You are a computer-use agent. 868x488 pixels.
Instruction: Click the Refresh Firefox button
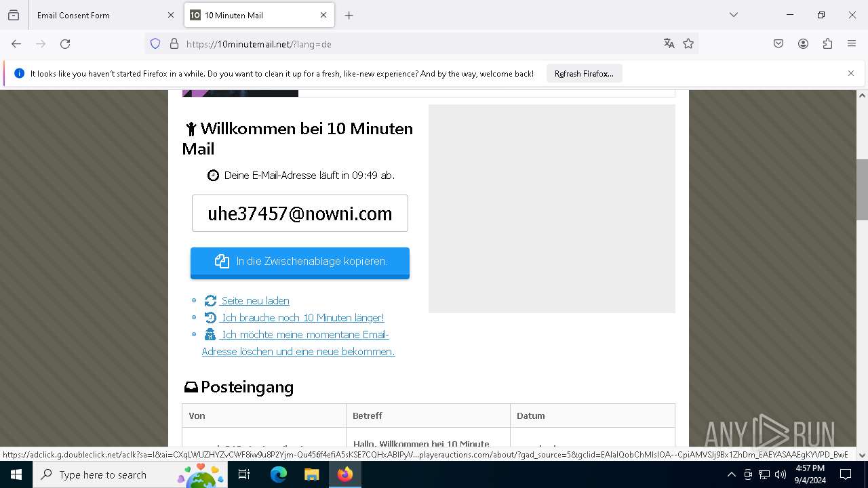tap(584, 74)
